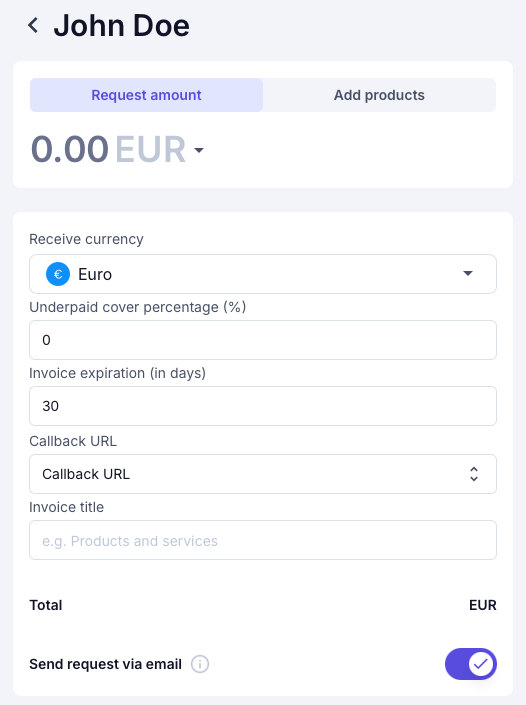Go back using the arrow beside John Doe

pyautogui.click(x=33, y=25)
